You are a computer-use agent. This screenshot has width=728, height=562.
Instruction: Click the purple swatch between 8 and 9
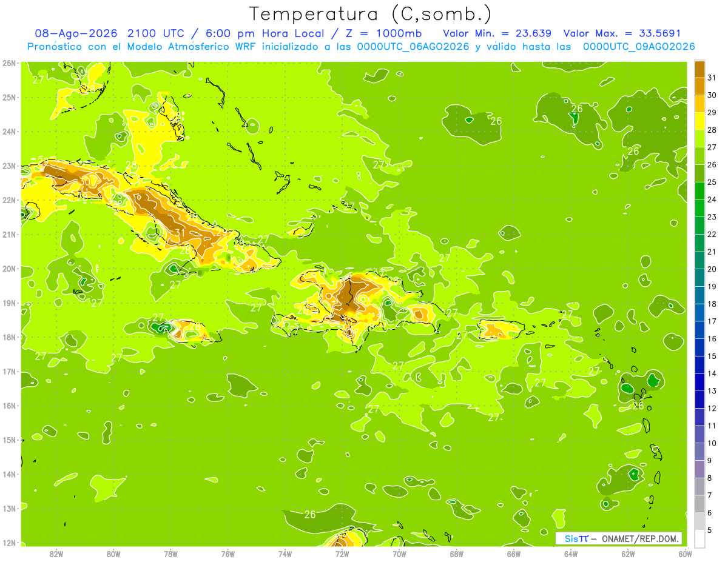pos(699,469)
